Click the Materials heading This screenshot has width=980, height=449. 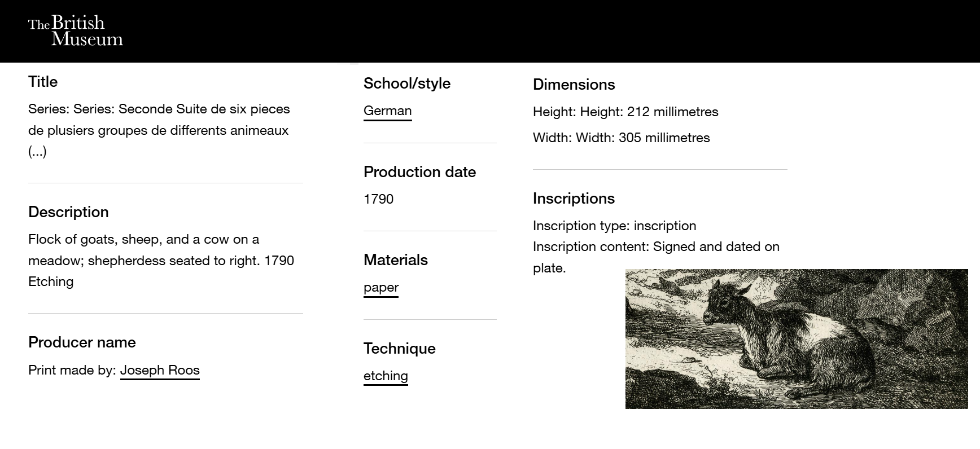click(396, 260)
